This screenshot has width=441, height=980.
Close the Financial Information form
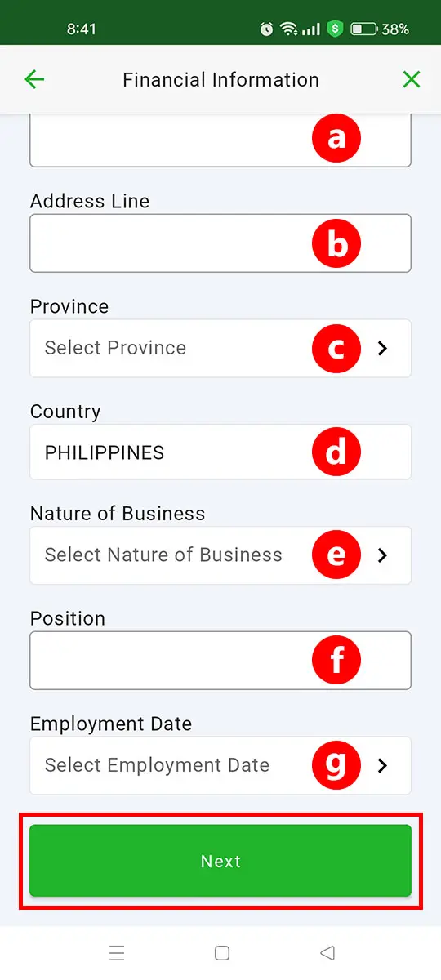point(412,79)
